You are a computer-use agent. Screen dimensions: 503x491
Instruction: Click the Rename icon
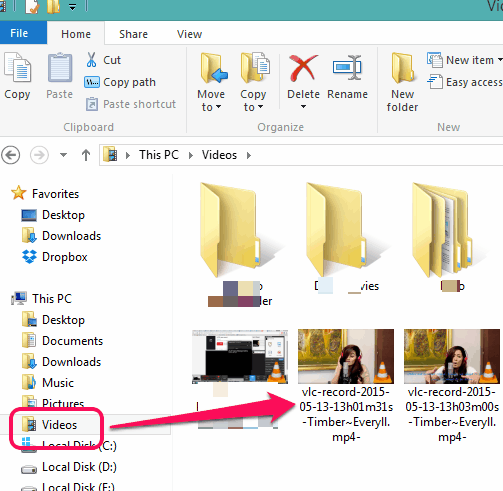[347, 68]
